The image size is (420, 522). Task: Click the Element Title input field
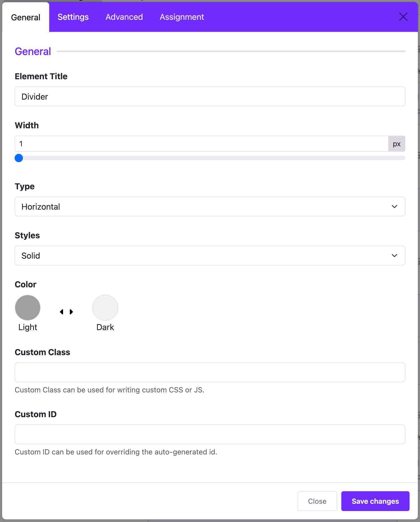coord(210,96)
